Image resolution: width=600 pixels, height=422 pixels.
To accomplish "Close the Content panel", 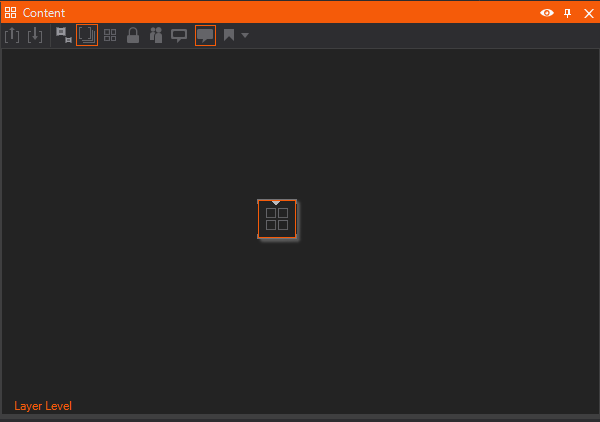I will [589, 13].
